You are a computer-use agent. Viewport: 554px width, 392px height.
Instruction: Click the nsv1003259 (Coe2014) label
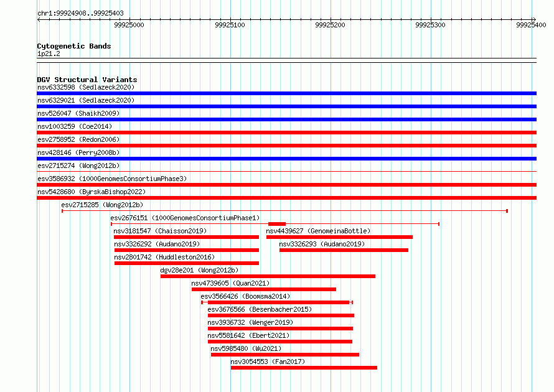(75, 126)
